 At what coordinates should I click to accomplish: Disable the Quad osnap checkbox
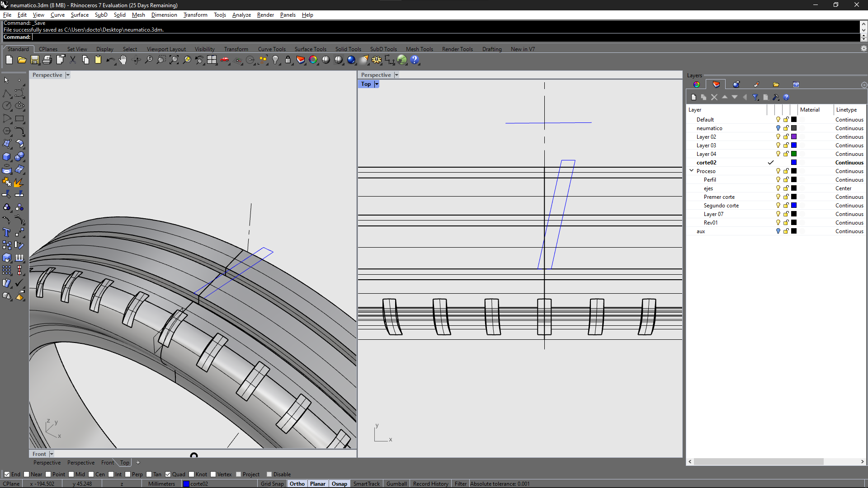168,474
